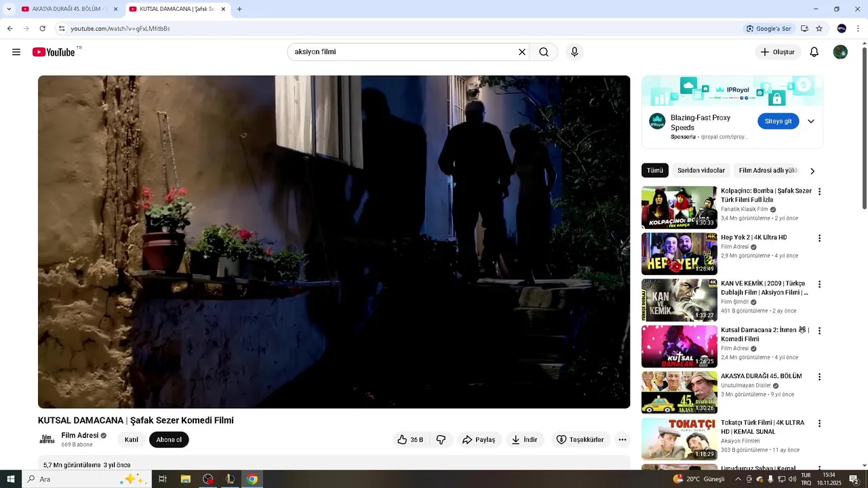Open the volume control in system tray

[792, 479]
